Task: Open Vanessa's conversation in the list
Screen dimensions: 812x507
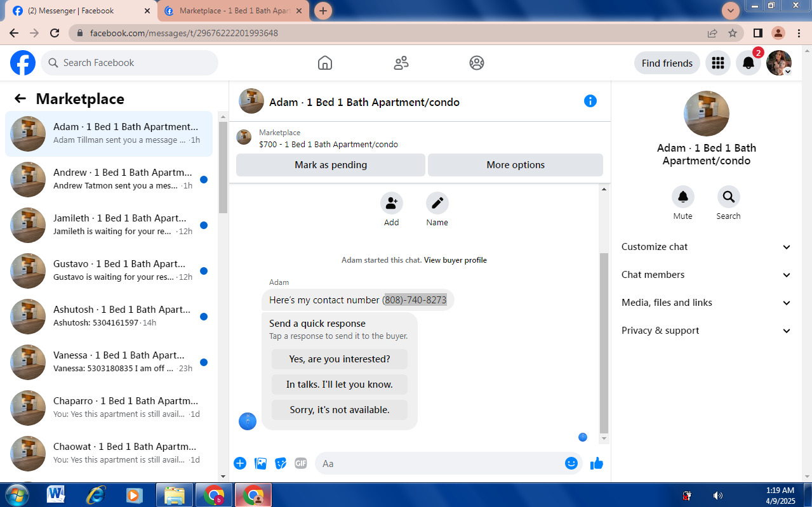Action: (x=109, y=362)
